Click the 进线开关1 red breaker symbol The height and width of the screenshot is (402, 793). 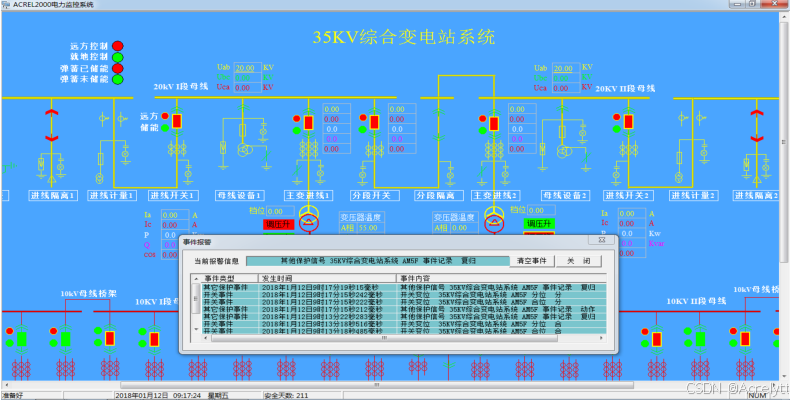point(177,121)
